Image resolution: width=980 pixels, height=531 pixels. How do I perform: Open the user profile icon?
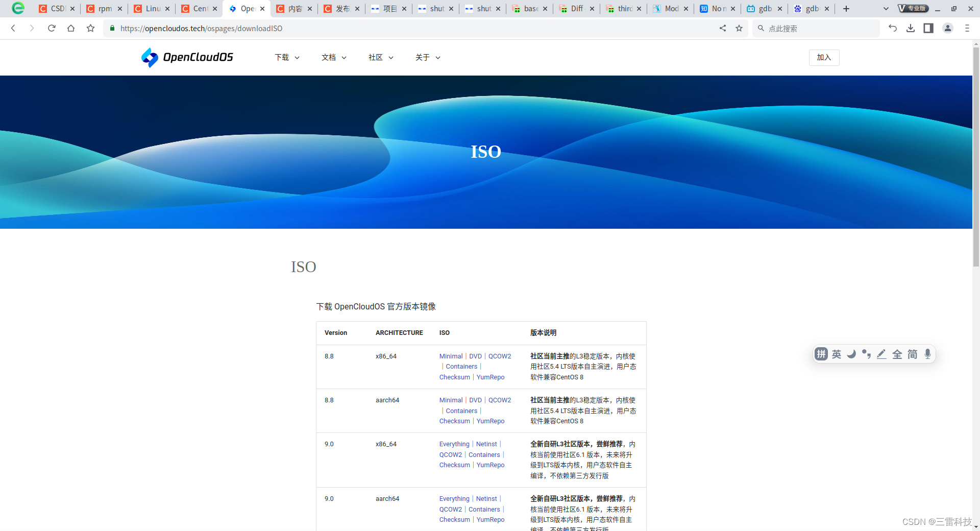pyautogui.click(x=948, y=28)
